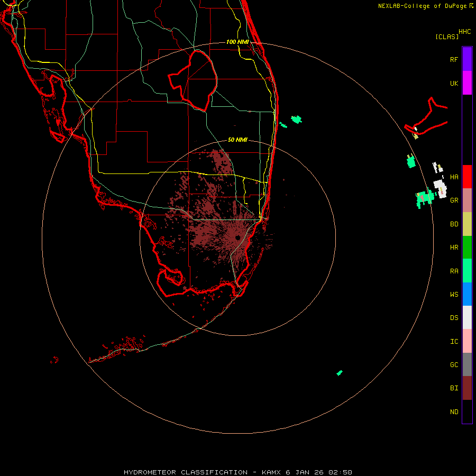Click the 'ND' legend label
The height and width of the screenshot is (476, 476).
click(454, 411)
